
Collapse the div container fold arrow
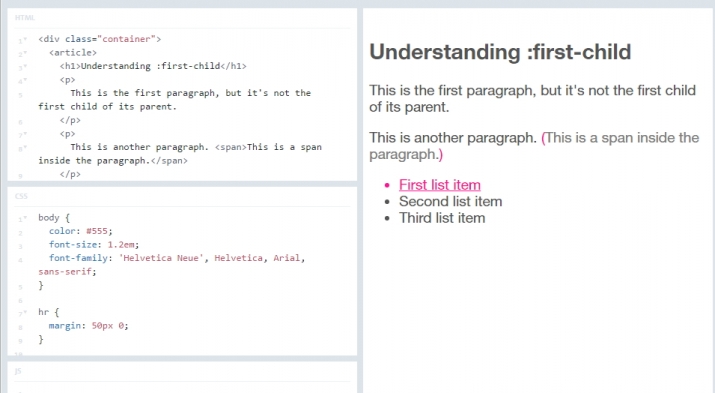(x=26, y=40)
